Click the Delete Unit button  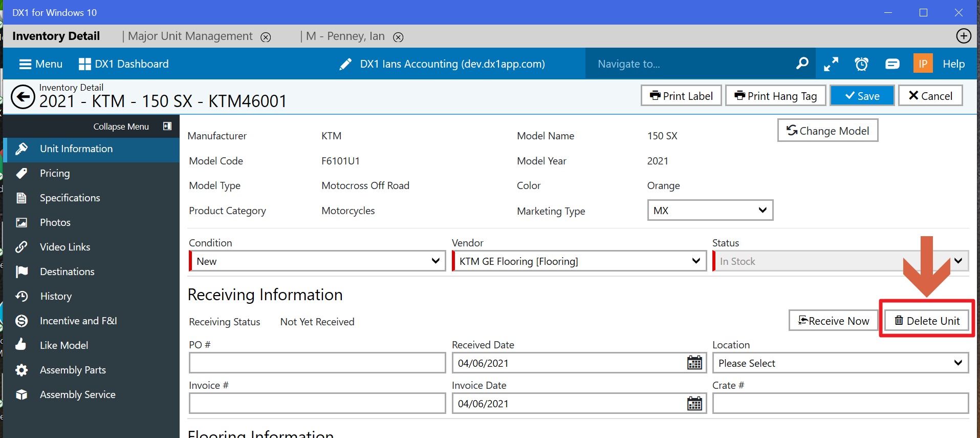(927, 321)
